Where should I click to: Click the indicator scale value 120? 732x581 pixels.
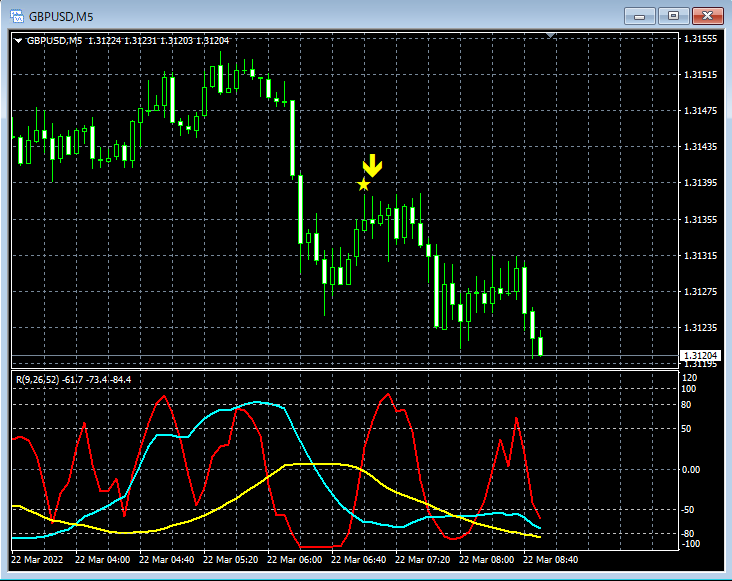click(690, 378)
